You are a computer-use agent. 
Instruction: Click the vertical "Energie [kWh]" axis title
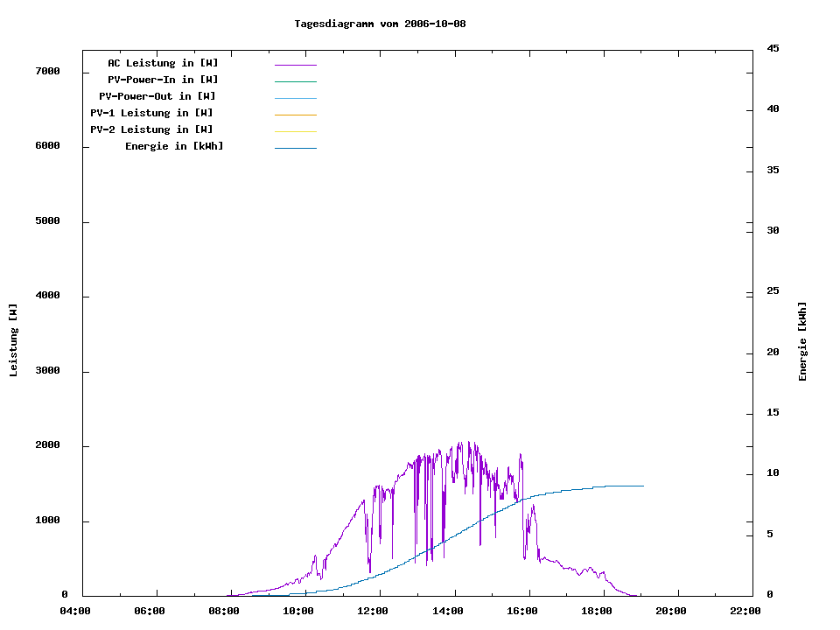pos(802,341)
